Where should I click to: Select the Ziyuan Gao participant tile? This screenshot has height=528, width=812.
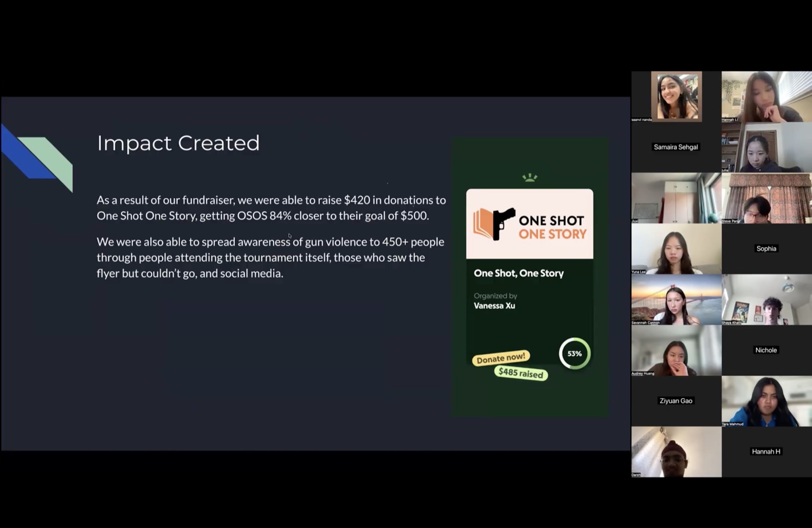(676, 401)
